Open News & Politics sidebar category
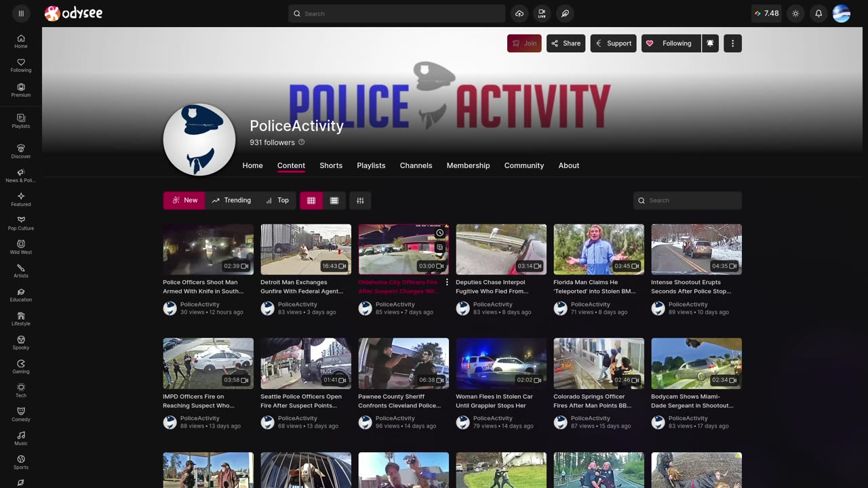The height and width of the screenshot is (488, 868). 21,176
